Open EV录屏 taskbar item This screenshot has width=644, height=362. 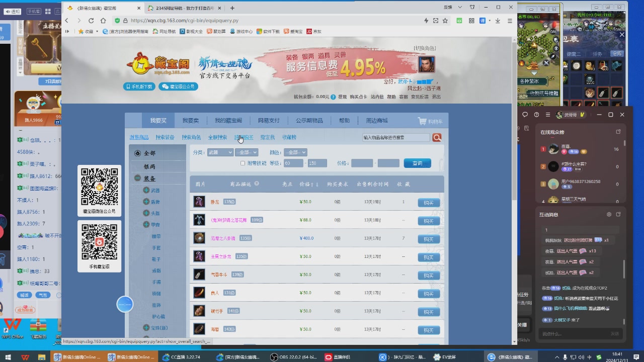(445, 357)
